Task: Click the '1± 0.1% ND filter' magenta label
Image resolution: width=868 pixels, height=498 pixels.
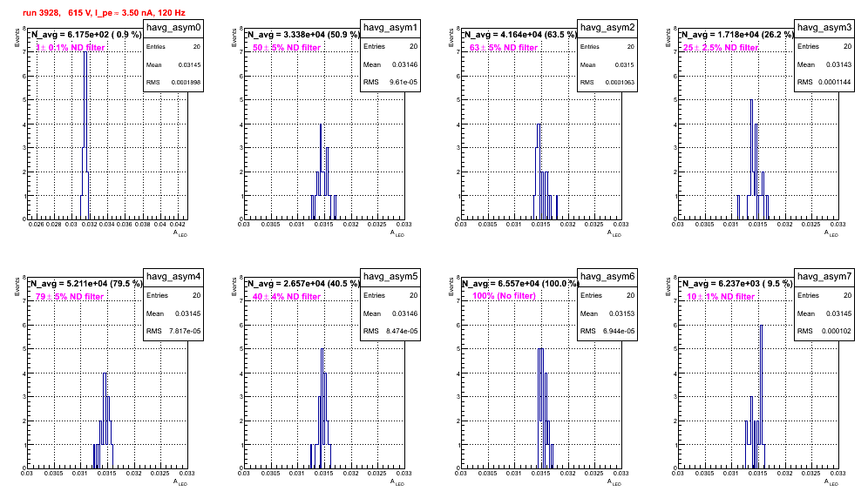Action: [x=71, y=48]
